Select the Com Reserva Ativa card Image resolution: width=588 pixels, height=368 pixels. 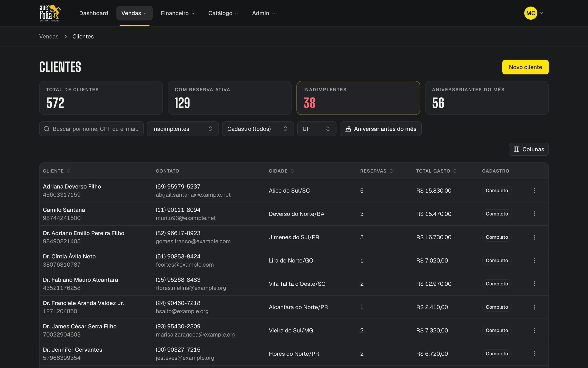[x=229, y=98]
